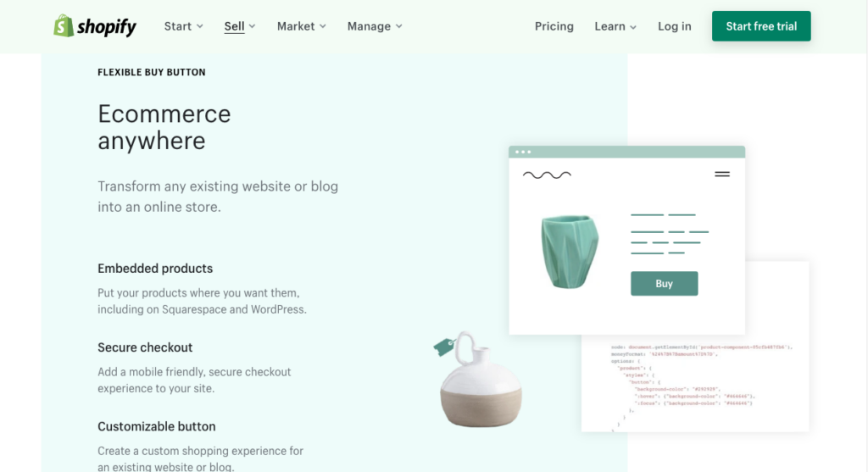Click the Shopify wordmark text

coord(106,26)
